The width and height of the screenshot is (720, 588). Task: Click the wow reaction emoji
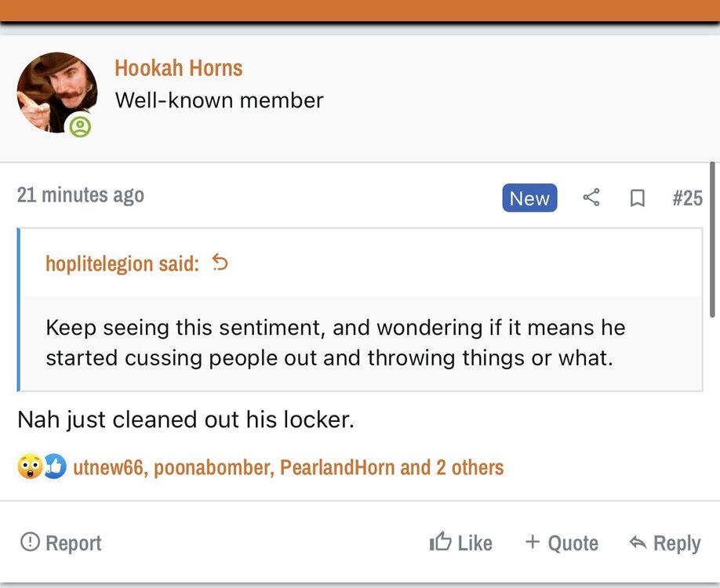(x=30, y=467)
